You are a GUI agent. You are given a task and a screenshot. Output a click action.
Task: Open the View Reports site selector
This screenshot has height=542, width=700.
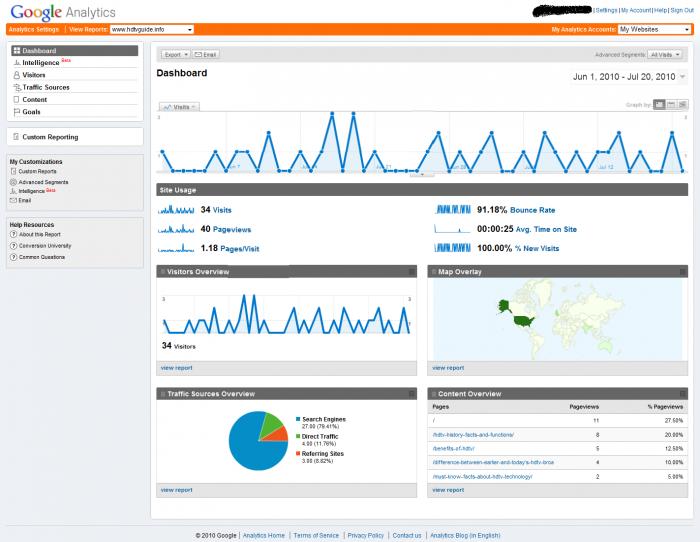[152, 29]
